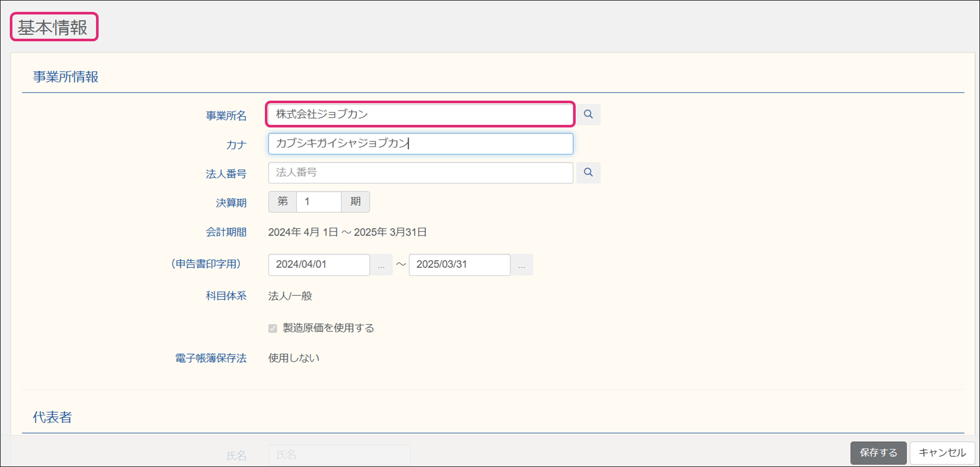The image size is (980, 467).
Task: Click the 基本情報 page heading
Action: coord(53,27)
